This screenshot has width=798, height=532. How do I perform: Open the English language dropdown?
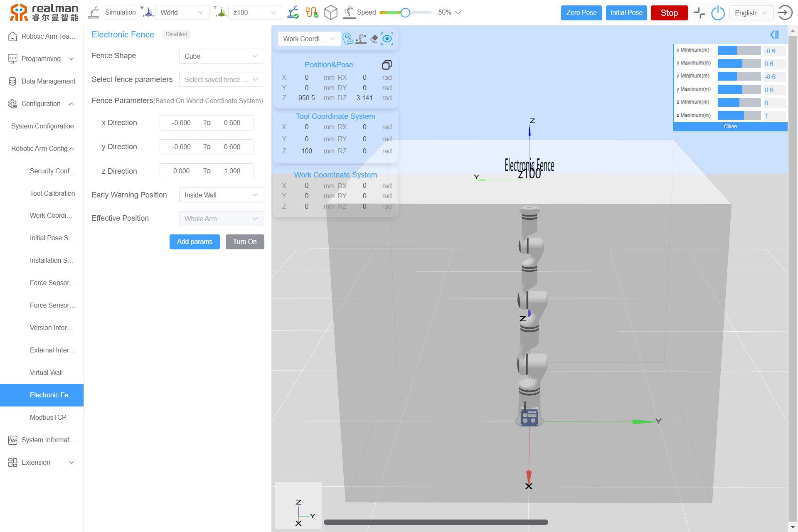point(751,13)
